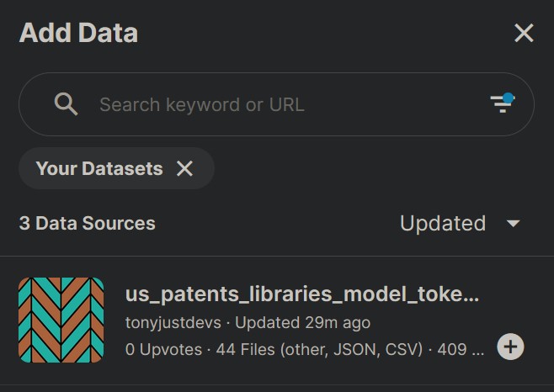This screenshot has width=554, height=392.
Task: Open the search filters icon
Action: click(x=503, y=103)
